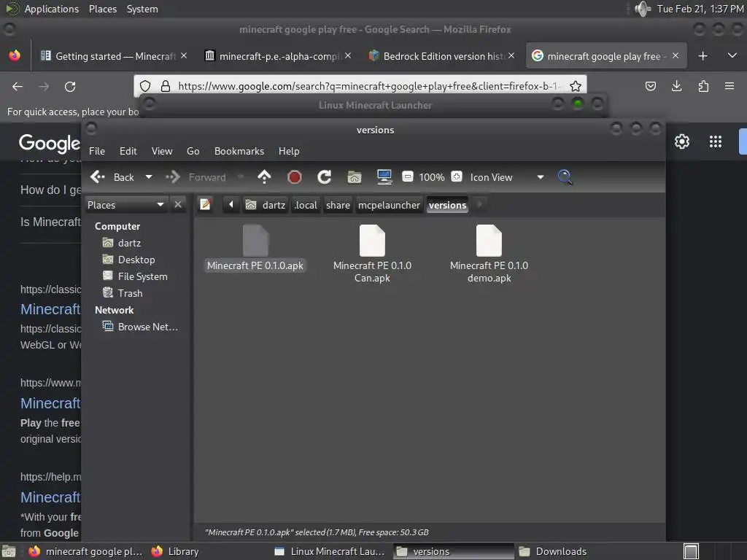This screenshot has width=747, height=560.
Task: Select versions path bar button
Action: 447,205
